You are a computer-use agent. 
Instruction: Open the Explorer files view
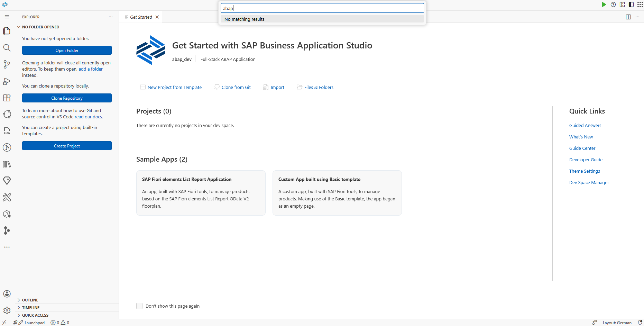(7, 31)
